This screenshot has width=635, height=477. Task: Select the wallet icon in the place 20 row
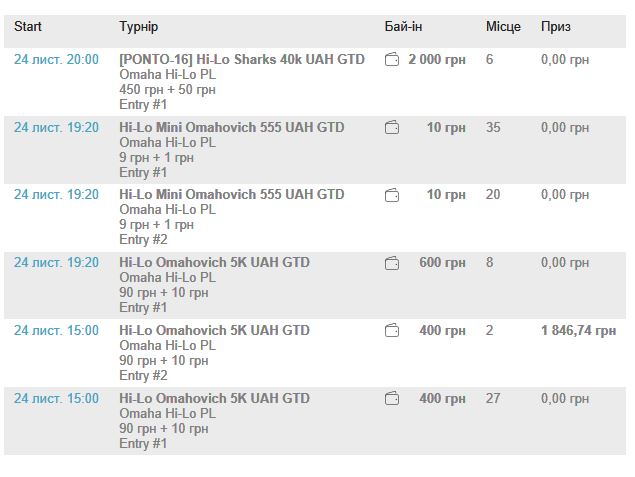pos(392,195)
